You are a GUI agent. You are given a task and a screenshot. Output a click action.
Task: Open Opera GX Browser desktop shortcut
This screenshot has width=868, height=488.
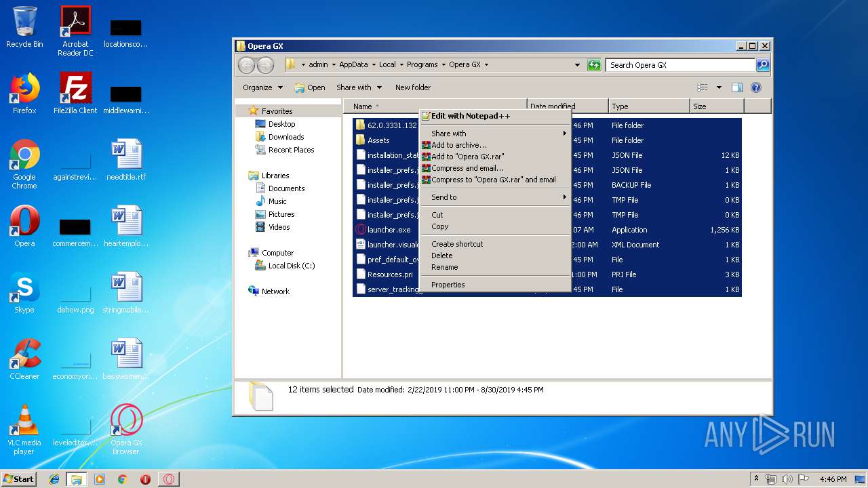pyautogui.click(x=126, y=430)
